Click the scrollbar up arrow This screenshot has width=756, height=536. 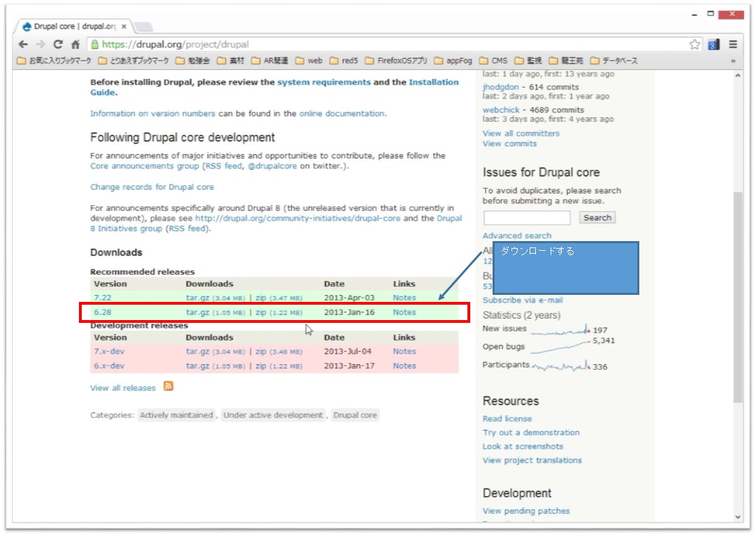click(738, 75)
